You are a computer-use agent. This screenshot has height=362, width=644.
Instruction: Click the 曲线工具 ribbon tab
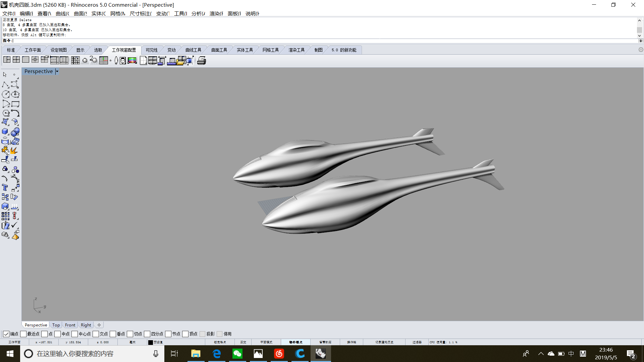click(193, 50)
